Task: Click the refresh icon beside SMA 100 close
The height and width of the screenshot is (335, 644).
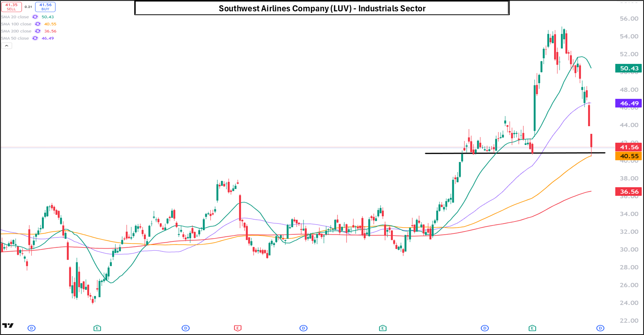Action: (38, 24)
